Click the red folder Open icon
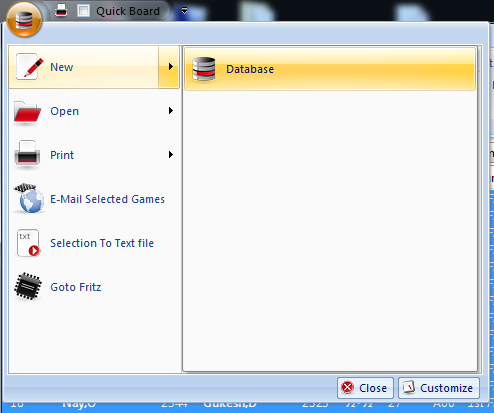Image resolution: width=494 pixels, height=413 pixels. point(27,112)
